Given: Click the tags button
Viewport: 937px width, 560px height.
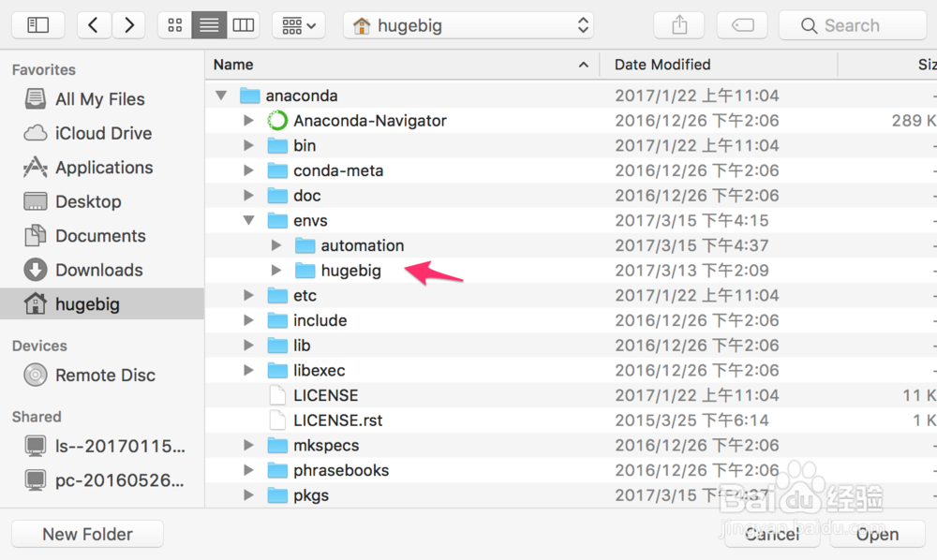Looking at the screenshot, I should pyautogui.click(x=741, y=24).
